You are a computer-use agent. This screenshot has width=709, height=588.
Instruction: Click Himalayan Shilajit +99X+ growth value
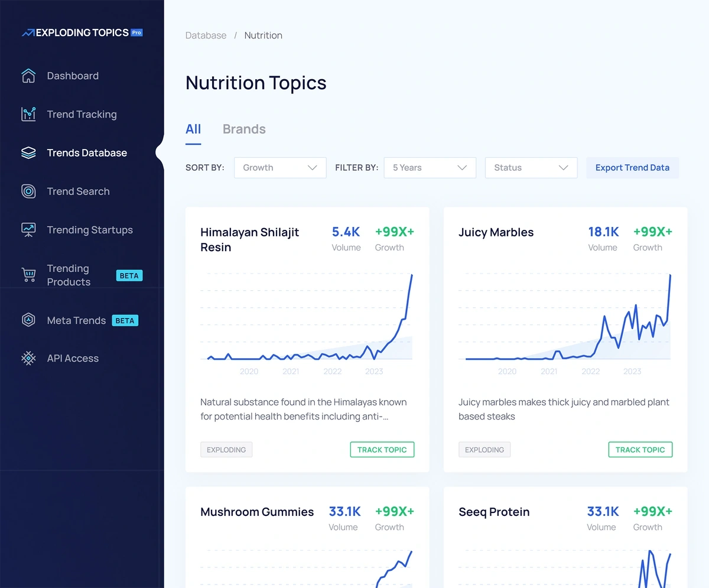[395, 232]
